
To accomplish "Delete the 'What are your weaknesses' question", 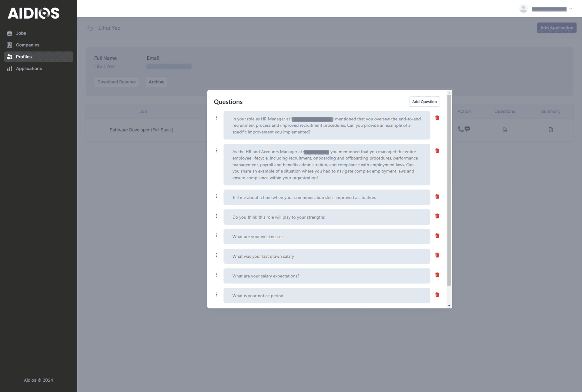I will point(437,236).
